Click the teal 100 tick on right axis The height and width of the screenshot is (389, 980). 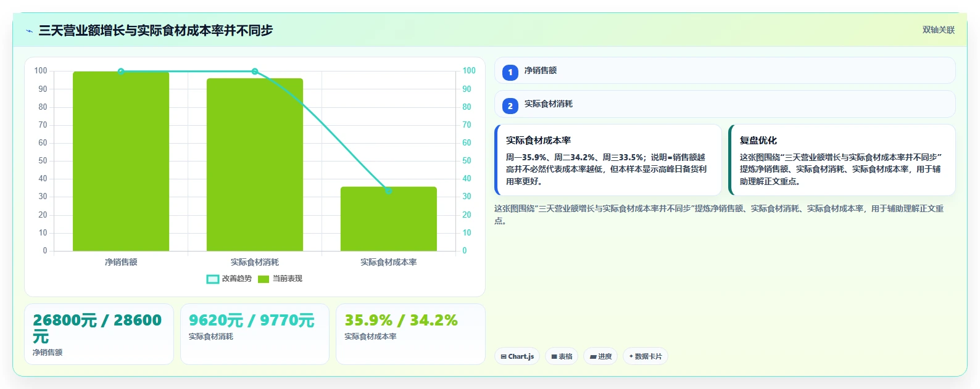[x=469, y=71]
